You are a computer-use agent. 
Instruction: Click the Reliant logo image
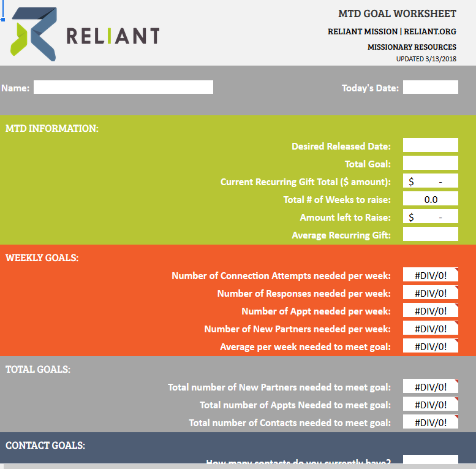85,34
